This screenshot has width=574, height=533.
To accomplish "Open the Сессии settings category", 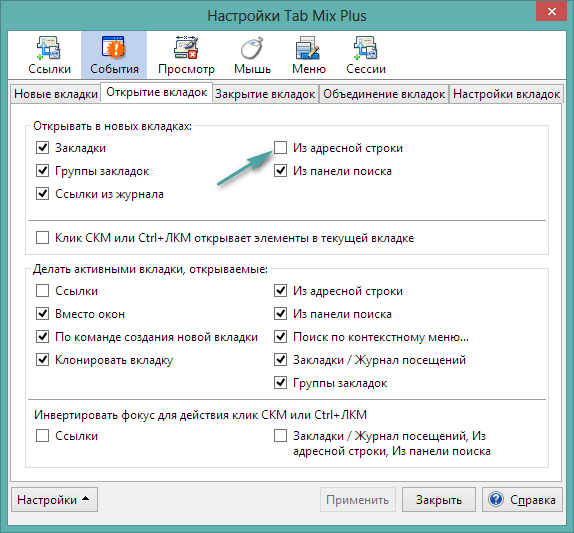I will (366, 55).
